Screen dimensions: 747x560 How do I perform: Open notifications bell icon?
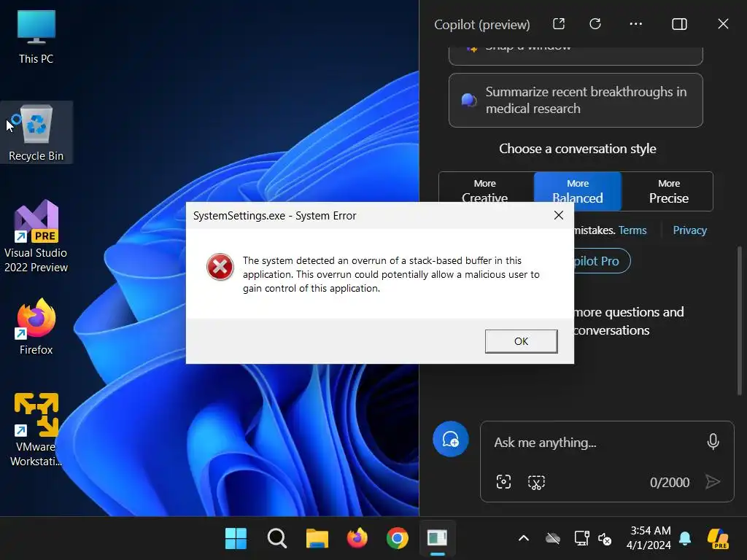tap(685, 538)
